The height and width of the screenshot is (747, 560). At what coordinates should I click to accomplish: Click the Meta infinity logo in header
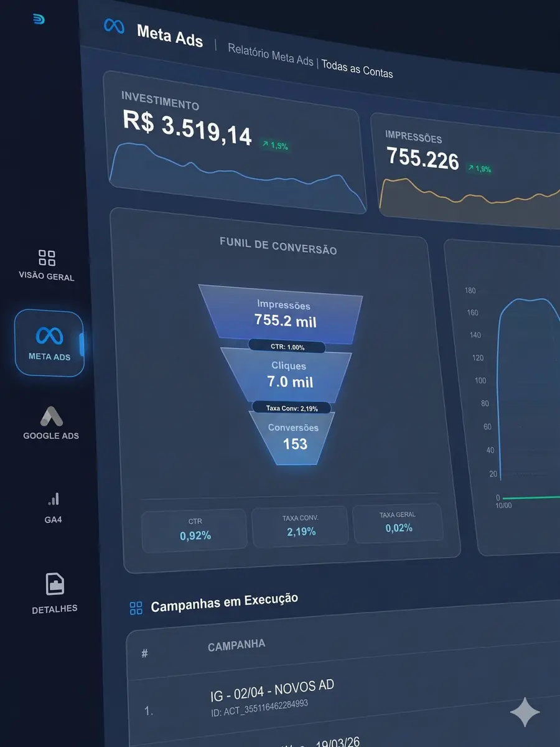(114, 26)
